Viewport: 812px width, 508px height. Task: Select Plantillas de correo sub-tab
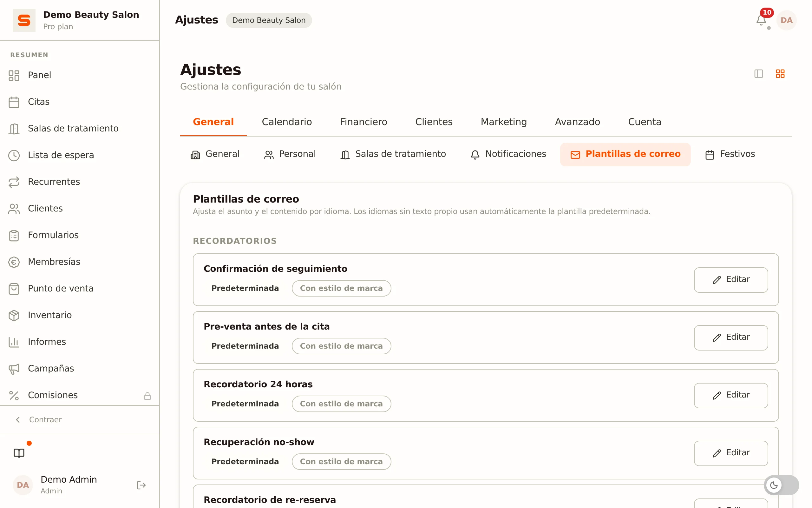(625, 154)
